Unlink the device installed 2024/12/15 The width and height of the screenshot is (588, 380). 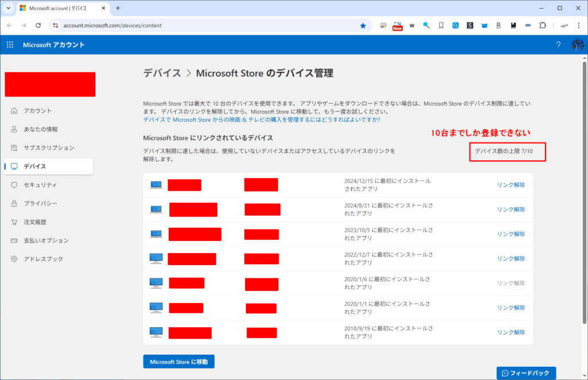(510, 185)
